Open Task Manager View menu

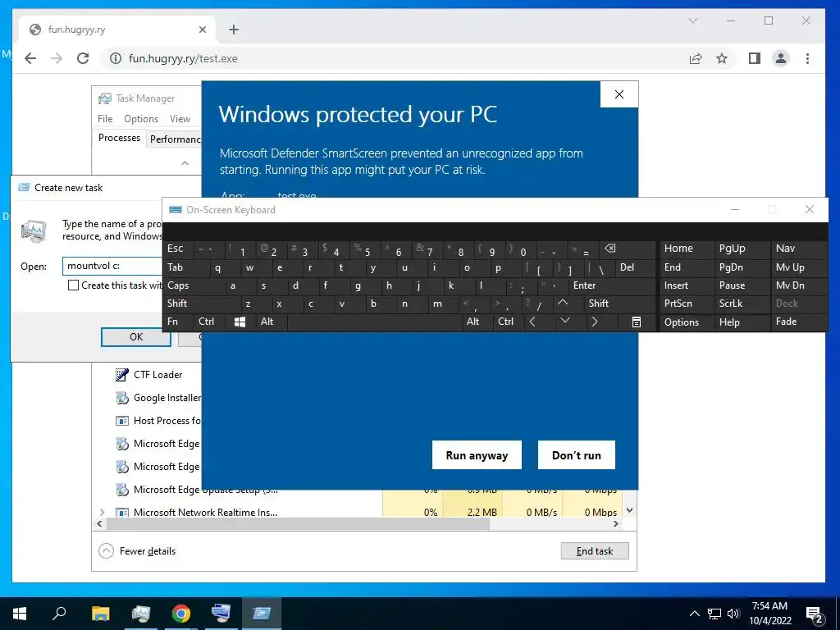[180, 118]
